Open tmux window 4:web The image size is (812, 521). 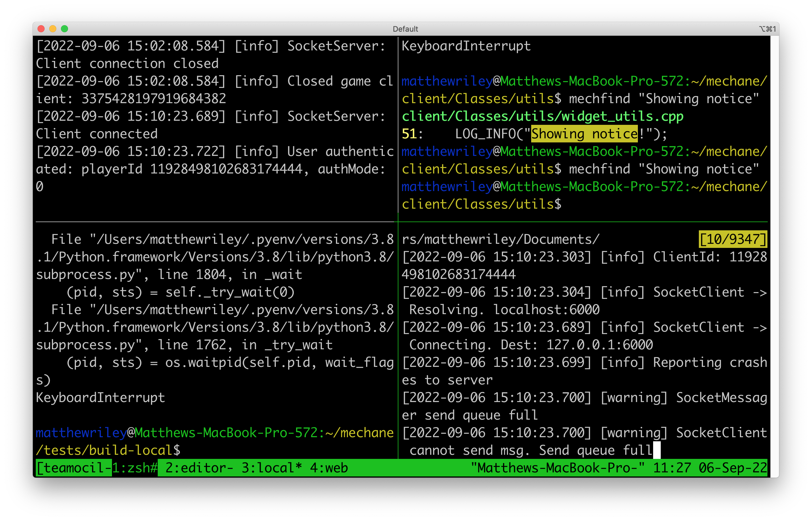329,468
